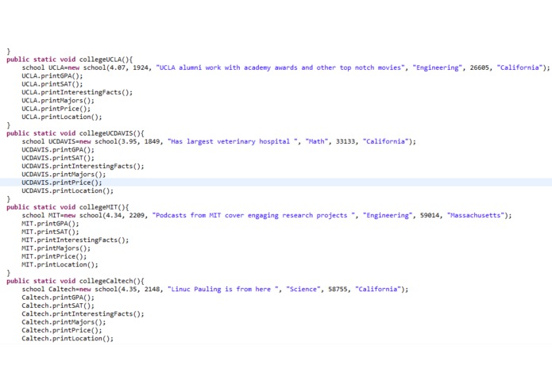
Task: Click the collegeCaltech() method declaration
Action: pos(75,281)
